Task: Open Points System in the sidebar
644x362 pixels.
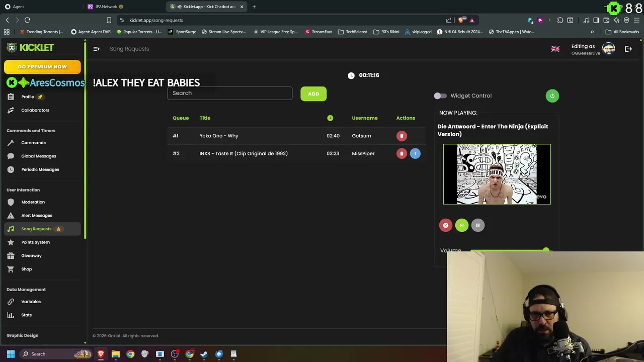Action: click(x=35, y=242)
